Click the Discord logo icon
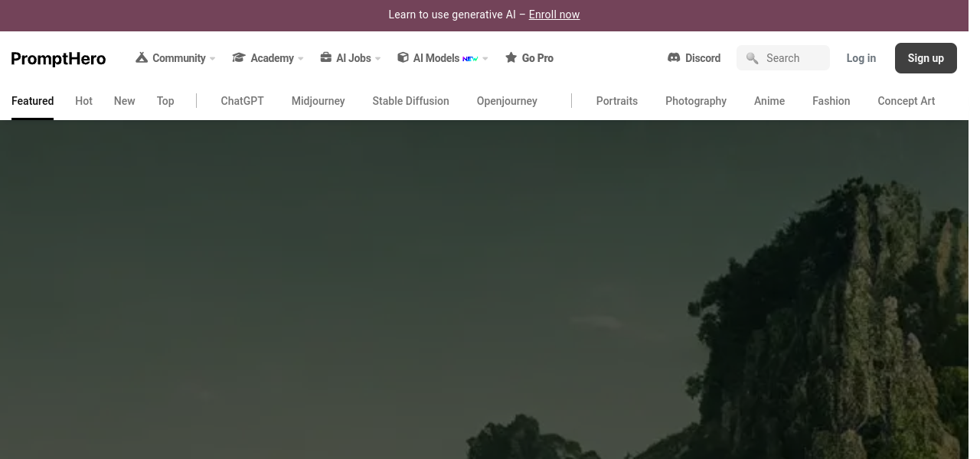 [x=674, y=57]
